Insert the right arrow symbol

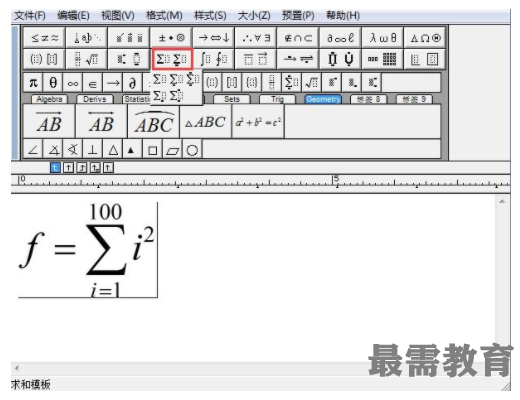(x=113, y=82)
